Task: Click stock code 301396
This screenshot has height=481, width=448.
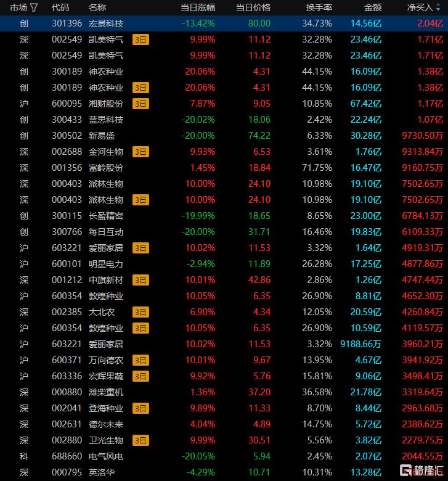Action: point(67,23)
